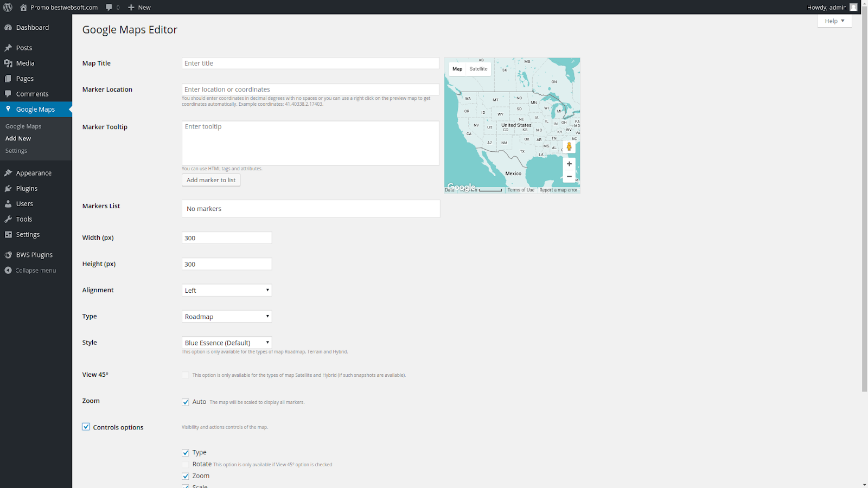Click Collapse menu link text
The width and height of the screenshot is (868, 488).
click(x=36, y=270)
